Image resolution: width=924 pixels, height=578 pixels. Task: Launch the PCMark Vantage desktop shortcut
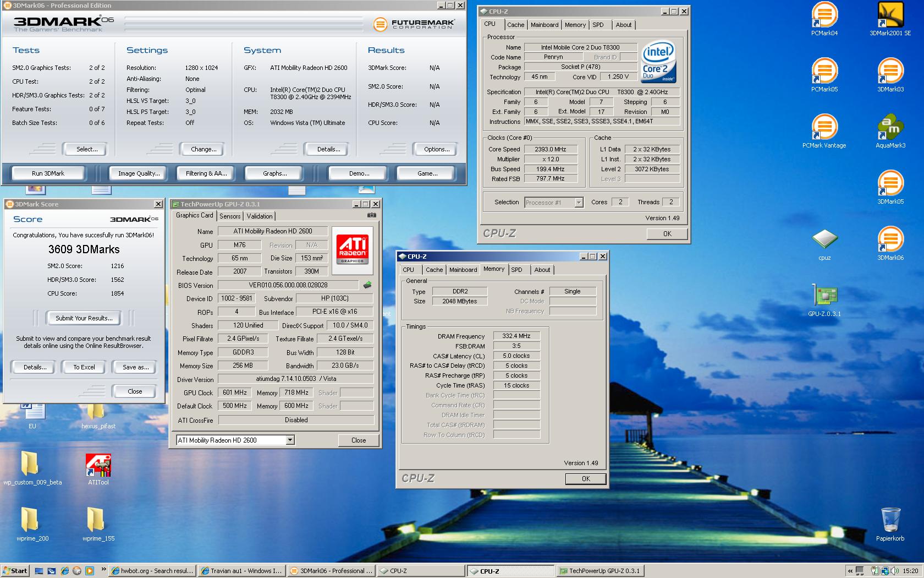click(x=824, y=132)
